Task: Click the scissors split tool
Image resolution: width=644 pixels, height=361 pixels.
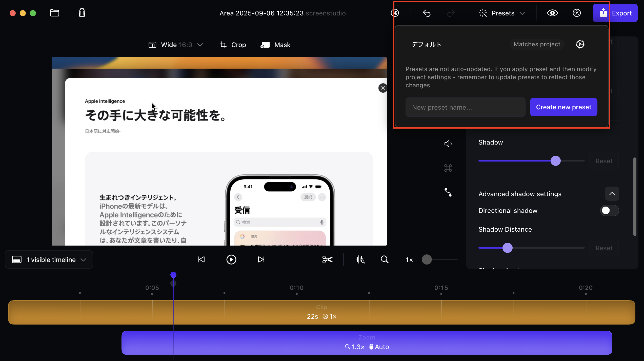Action: (x=327, y=259)
